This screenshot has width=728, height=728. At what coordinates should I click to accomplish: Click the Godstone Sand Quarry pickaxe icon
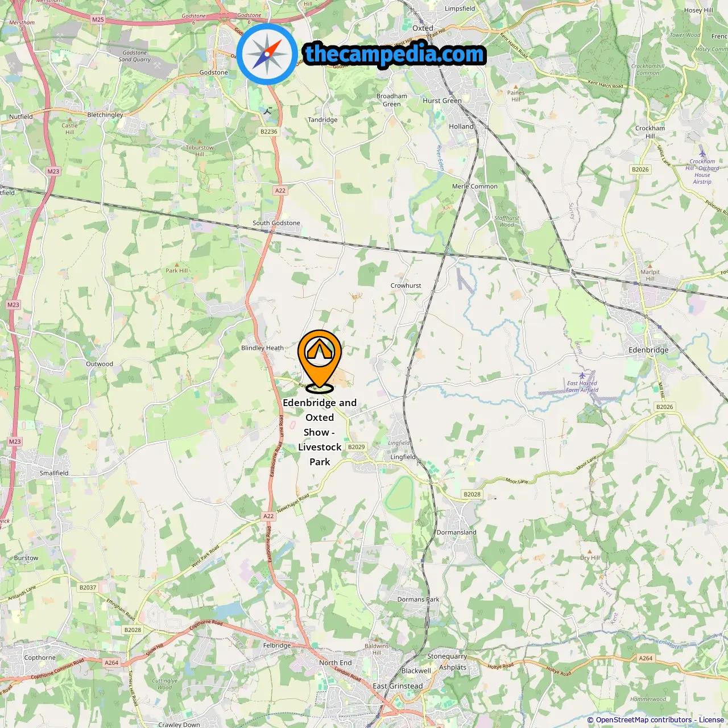157,65
